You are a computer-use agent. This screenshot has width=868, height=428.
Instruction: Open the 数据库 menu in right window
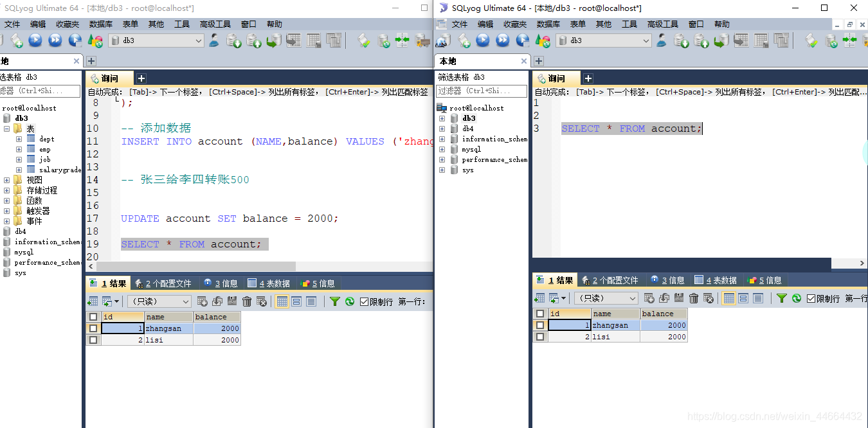pyautogui.click(x=548, y=24)
